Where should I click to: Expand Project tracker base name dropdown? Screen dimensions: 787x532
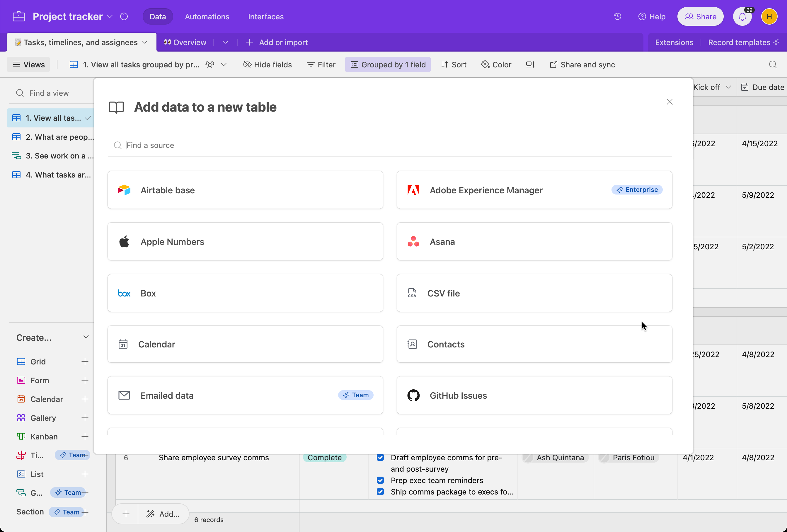coord(110,16)
